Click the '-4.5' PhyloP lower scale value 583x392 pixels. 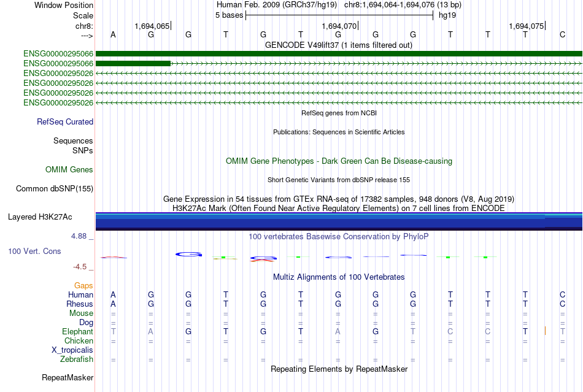[x=80, y=267]
